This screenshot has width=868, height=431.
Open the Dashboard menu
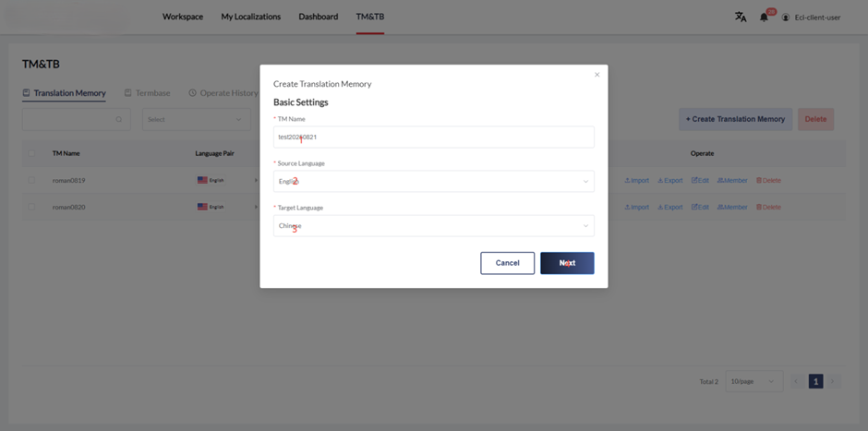319,17
